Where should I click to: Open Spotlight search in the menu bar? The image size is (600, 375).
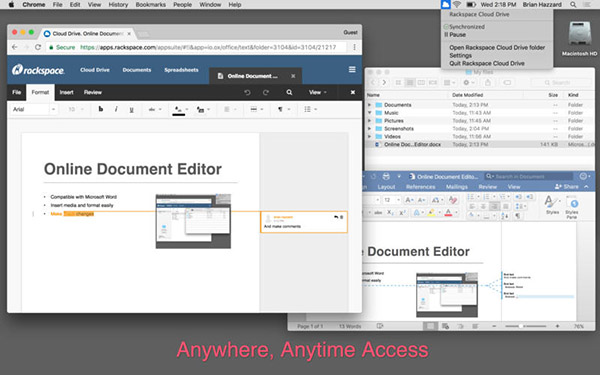[x=573, y=5]
